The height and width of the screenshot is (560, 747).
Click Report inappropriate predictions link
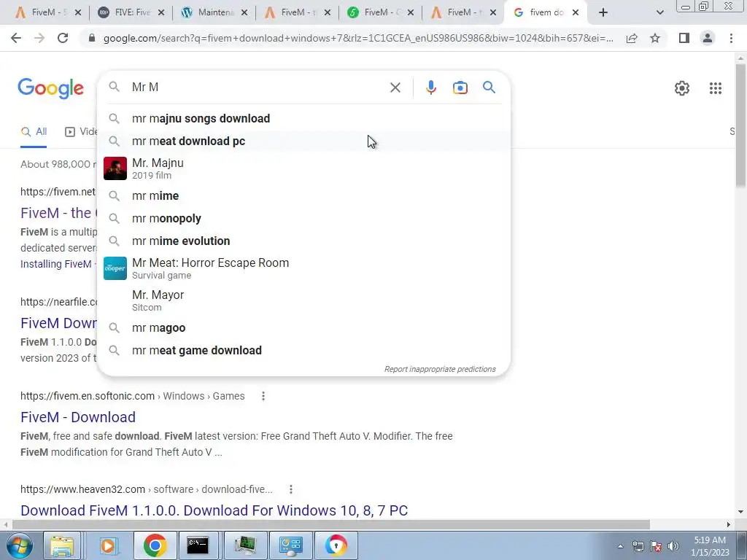440,369
